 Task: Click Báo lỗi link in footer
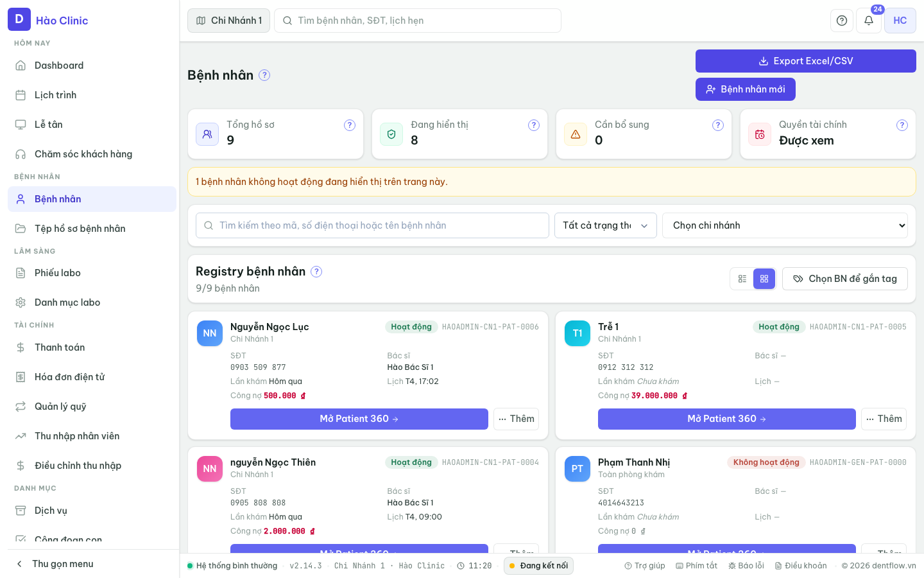(746, 566)
